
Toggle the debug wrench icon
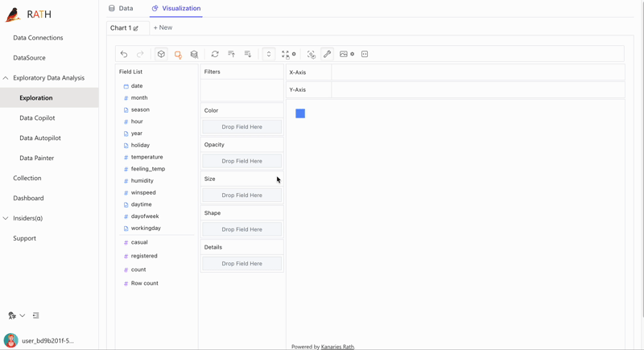327,54
